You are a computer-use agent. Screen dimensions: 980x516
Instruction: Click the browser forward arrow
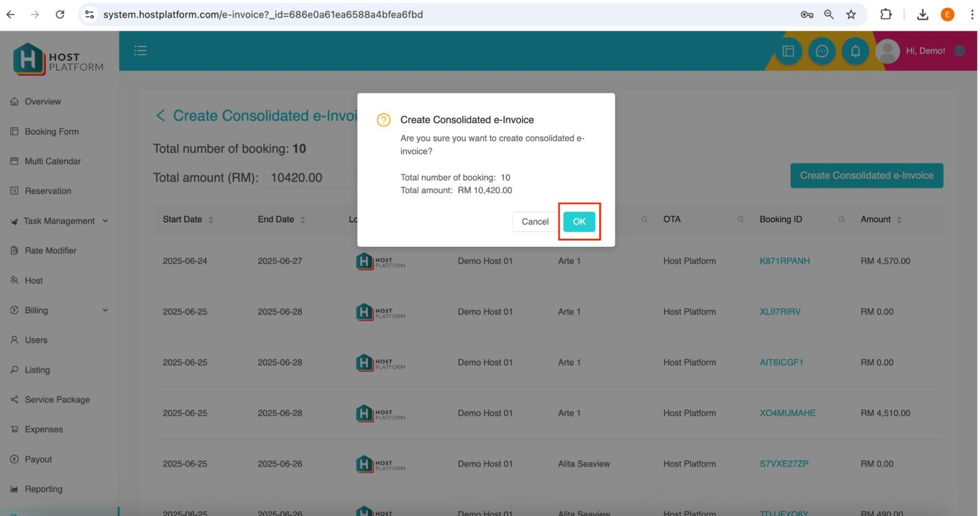tap(35, 14)
